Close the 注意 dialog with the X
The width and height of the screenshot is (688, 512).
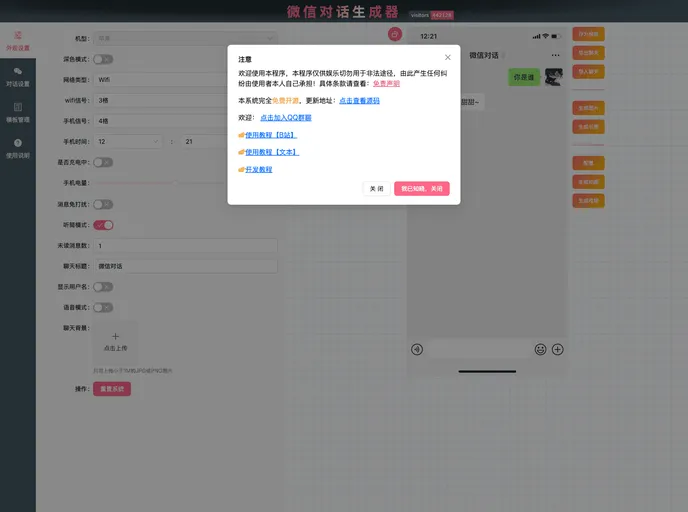[x=448, y=57]
